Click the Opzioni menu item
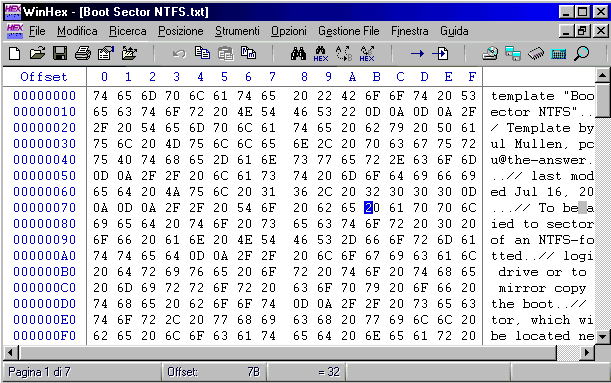Screen dimensions: 611x383 coord(289,31)
